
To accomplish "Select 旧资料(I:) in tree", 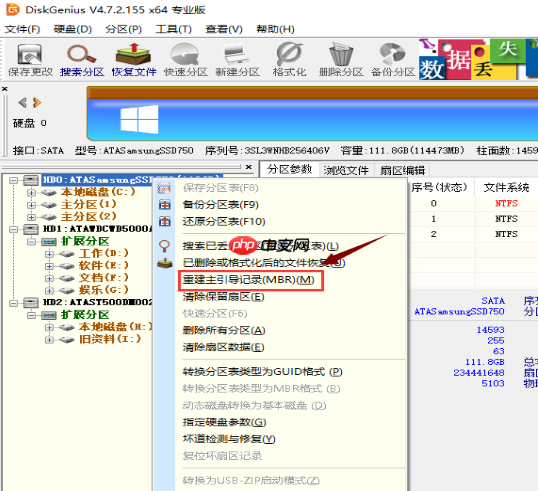I will coord(110,339).
